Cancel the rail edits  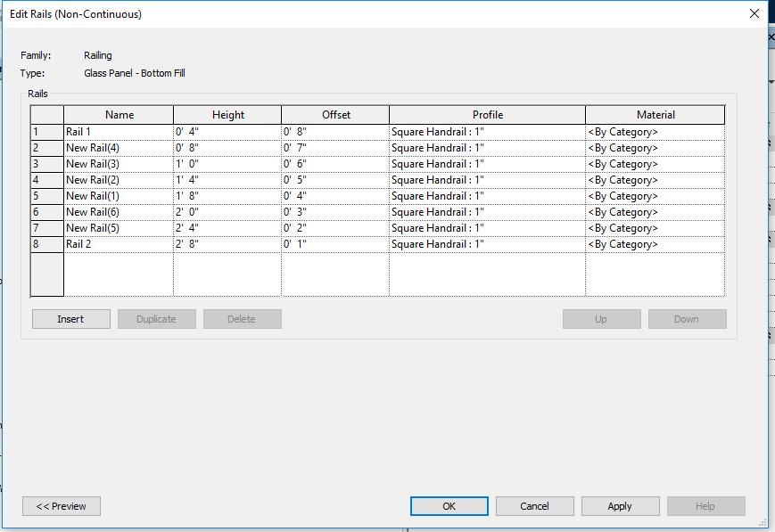click(534, 505)
